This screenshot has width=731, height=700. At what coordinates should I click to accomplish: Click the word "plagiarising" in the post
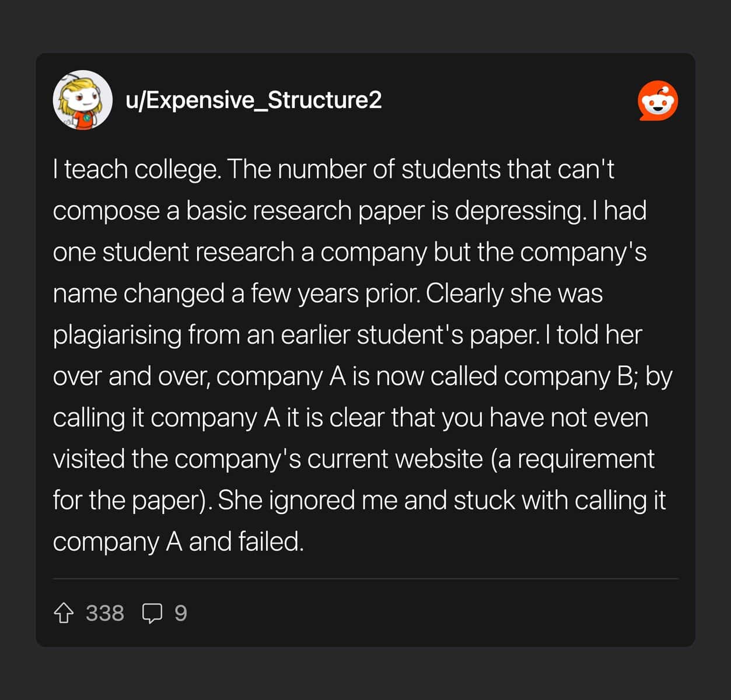tap(117, 335)
